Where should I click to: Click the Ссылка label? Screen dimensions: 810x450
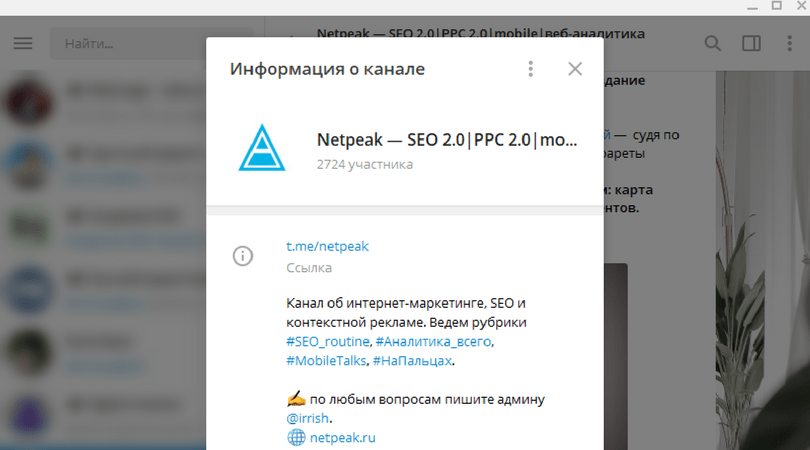pyautogui.click(x=309, y=268)
